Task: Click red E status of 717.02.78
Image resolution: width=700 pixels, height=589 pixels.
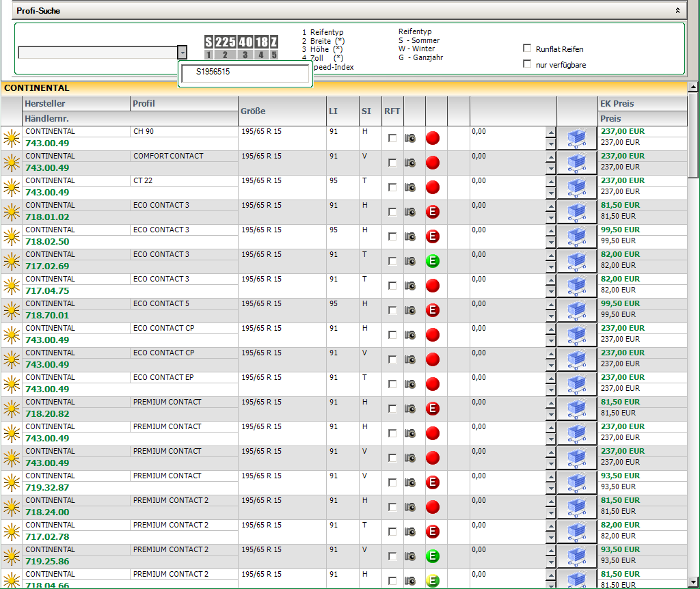Action: [x=433, y=532]
